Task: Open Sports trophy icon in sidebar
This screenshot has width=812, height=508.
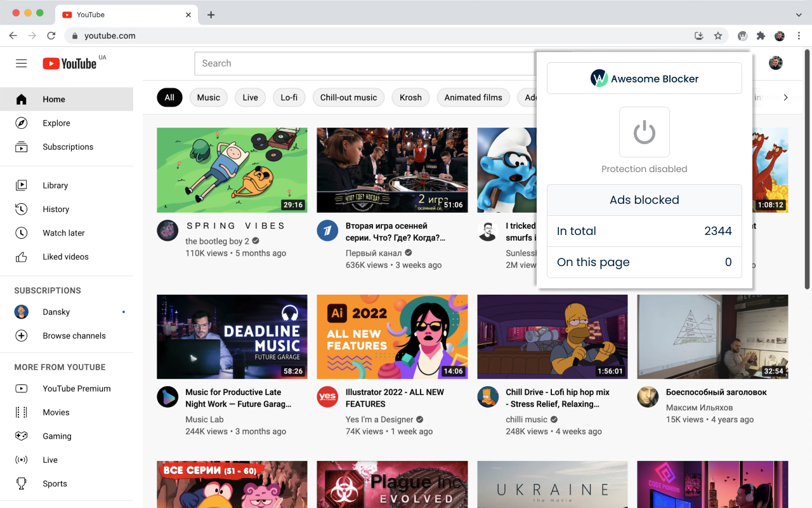Action: (22, 484)
